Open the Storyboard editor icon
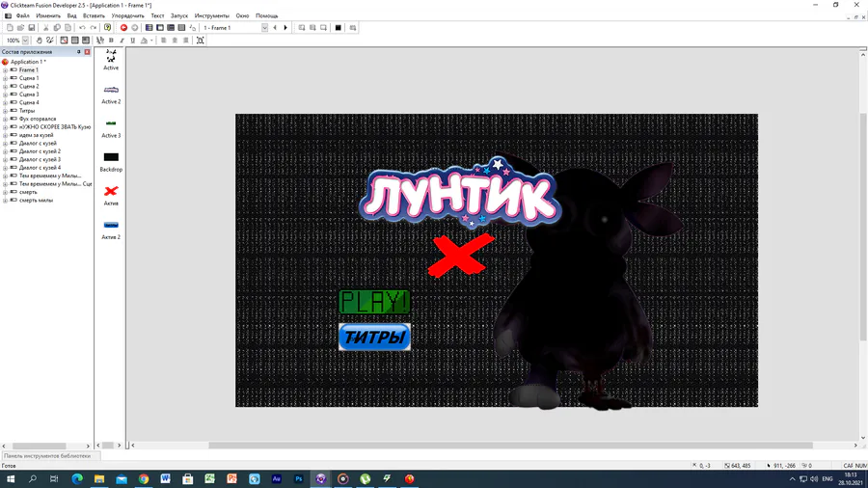868x488 pixels. click(149, 28)
